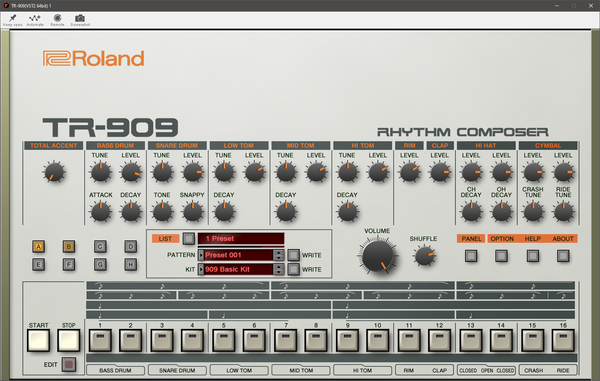
Task: Click the 1 Preset list display field
Action: (241, 239)
